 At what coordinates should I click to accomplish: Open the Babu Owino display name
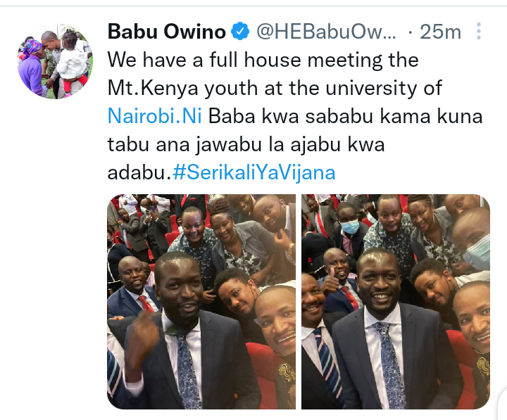[x=167, y=32]
